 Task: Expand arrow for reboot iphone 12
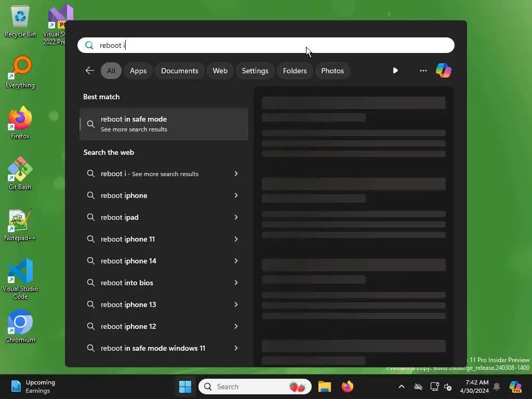pyautogui.click(x=236, y=326)
